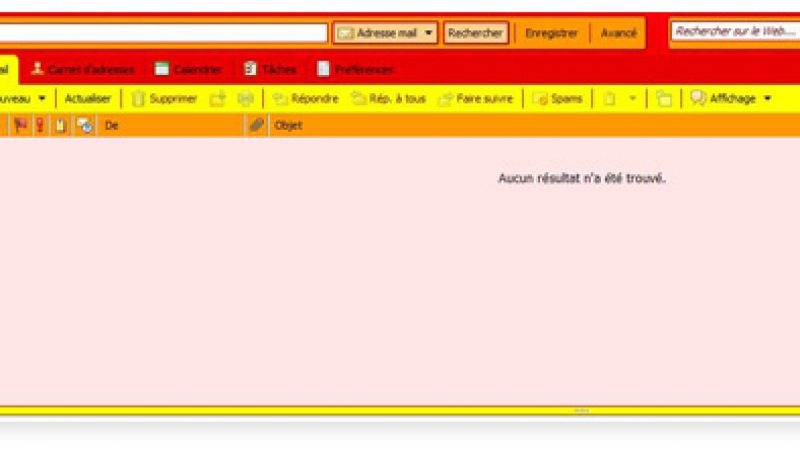
Task: Click the tag icon in the toolbar
Action: tap(609, 98)
